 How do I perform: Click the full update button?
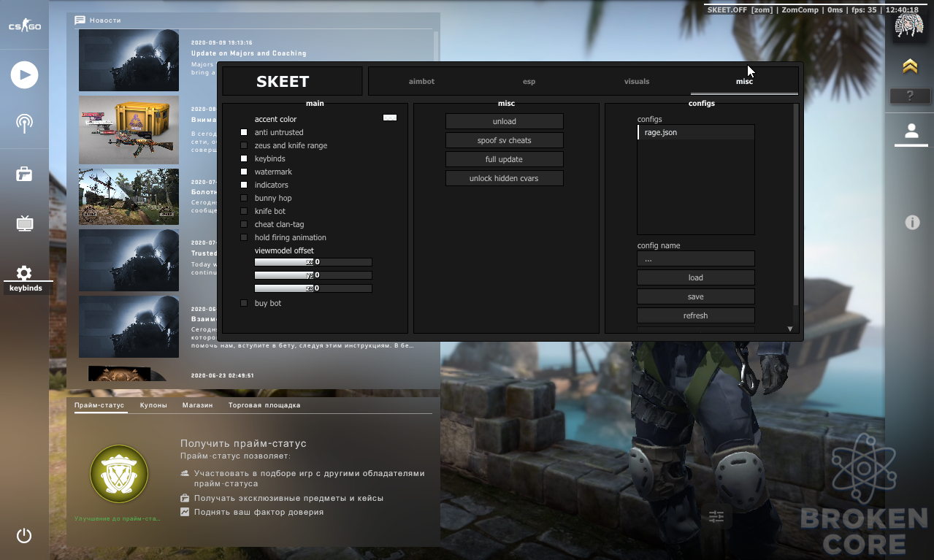coord(505,159)
